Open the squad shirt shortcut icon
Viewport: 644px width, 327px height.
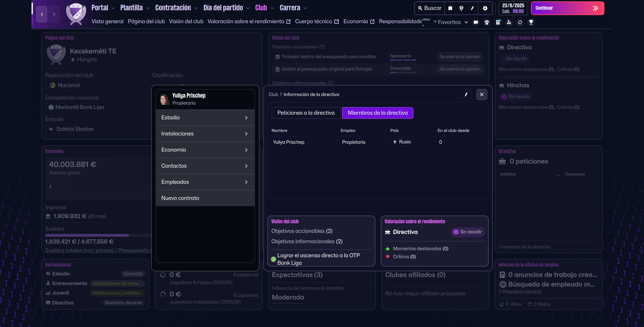487,22
